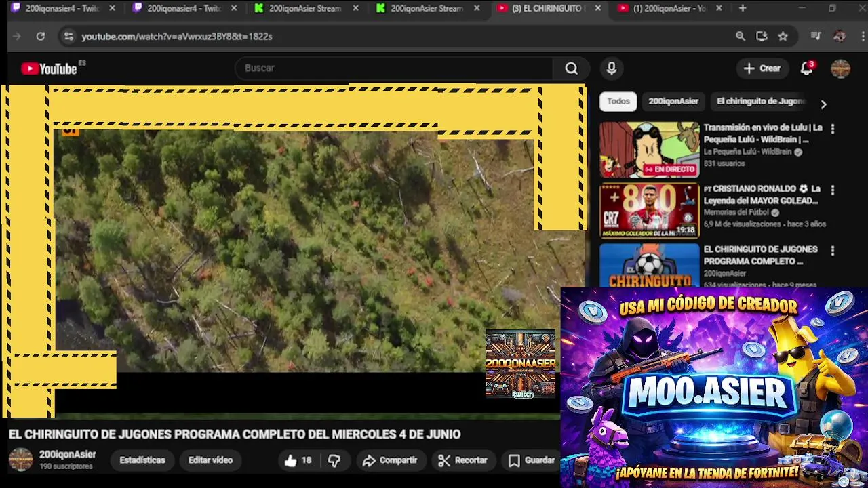Dislike the video with thumbs down
The width and height of the screenshot is (868, 488).
334,460
